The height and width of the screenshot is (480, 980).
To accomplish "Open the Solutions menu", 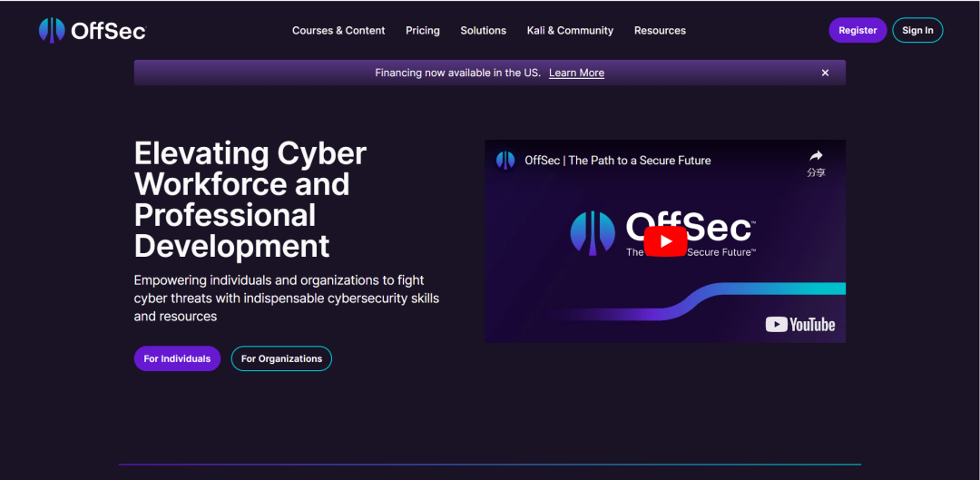I will [483, 30].
